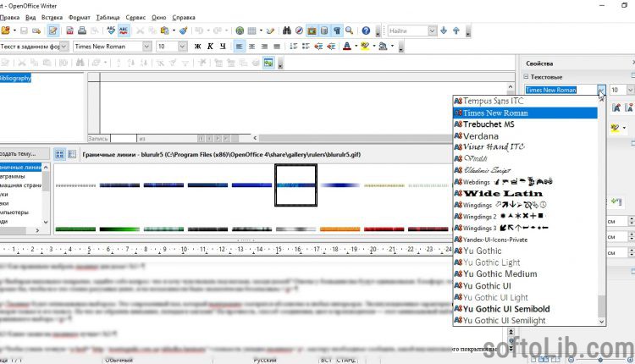Image resolution: width=635 pixels, height=364 pixels.
Task: Activate the Format Paintbrush tool
Action: [184, 30]
